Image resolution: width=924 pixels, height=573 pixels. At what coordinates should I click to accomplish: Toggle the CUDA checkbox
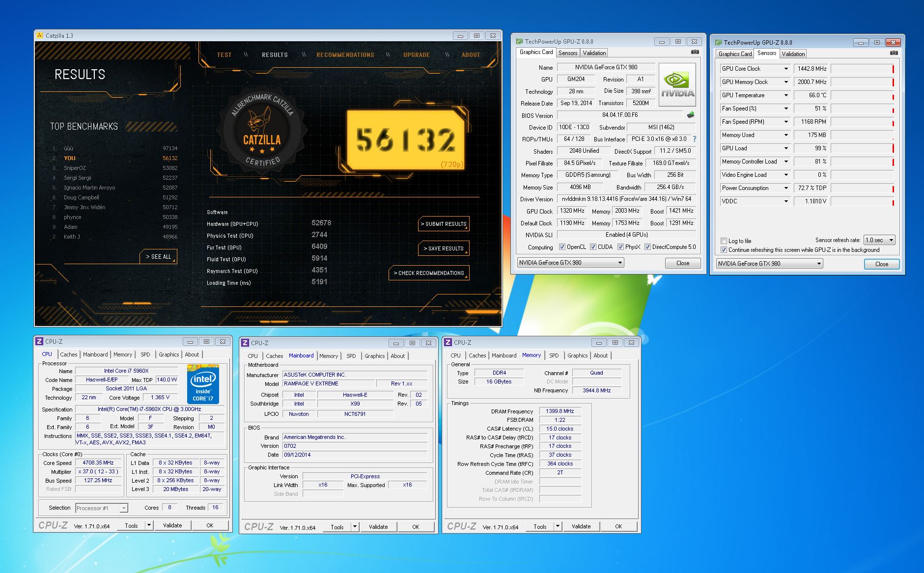click(593, 247)
